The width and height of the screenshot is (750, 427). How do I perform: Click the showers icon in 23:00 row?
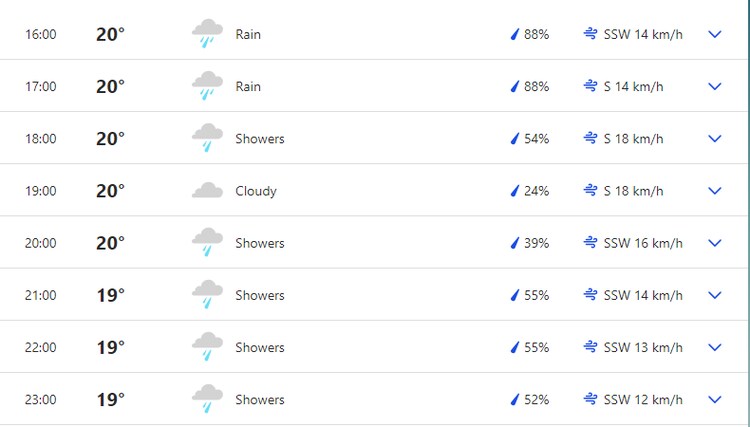(x=207, y=399)
